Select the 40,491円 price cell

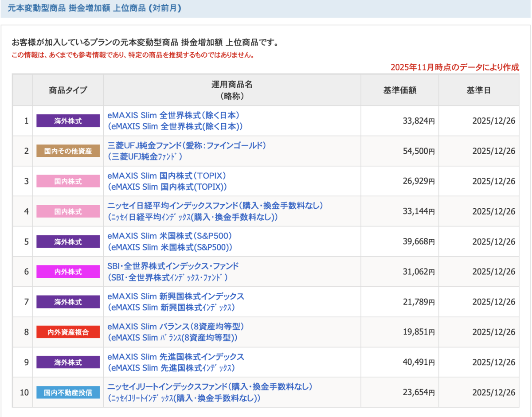[x=400, y=362]
